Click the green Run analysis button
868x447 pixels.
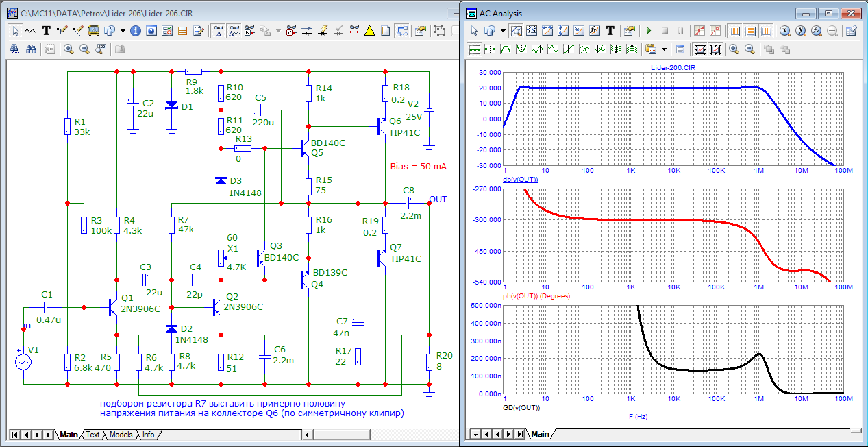648,31
